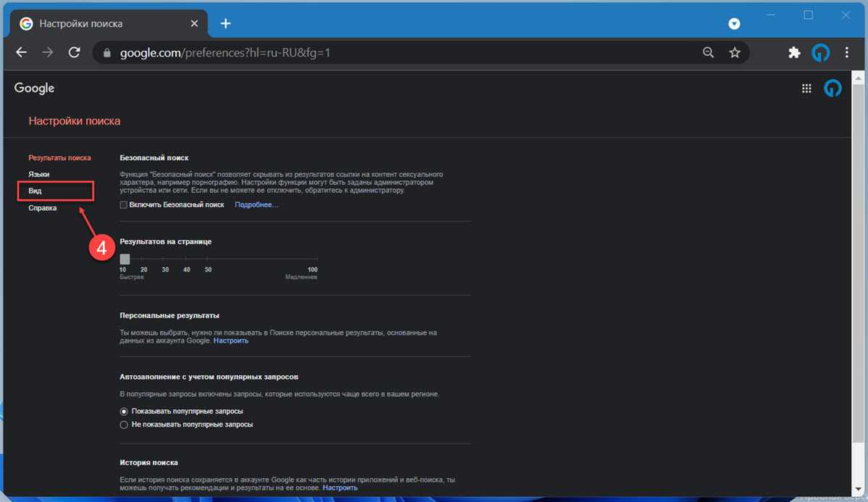This screenshot has width=868, height=502.
Task: Click the results-per-page slider handle
Action: [125, 259]
